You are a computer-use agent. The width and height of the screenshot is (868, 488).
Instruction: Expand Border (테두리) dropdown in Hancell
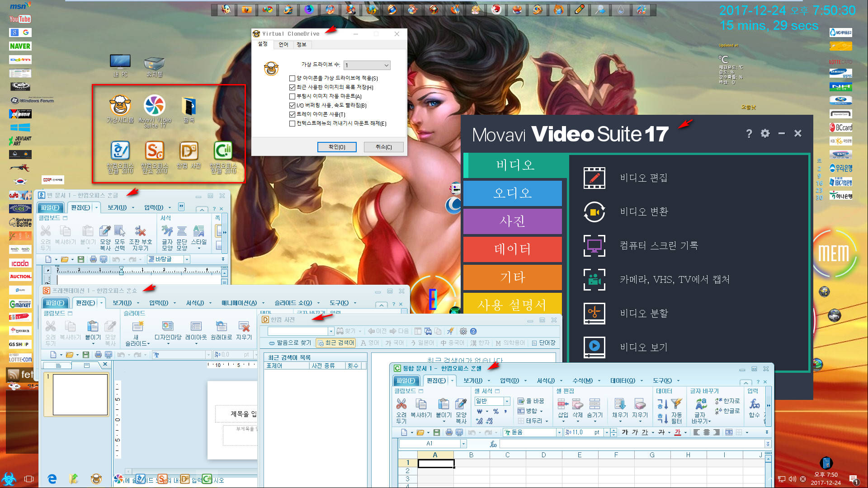point(546,421)
